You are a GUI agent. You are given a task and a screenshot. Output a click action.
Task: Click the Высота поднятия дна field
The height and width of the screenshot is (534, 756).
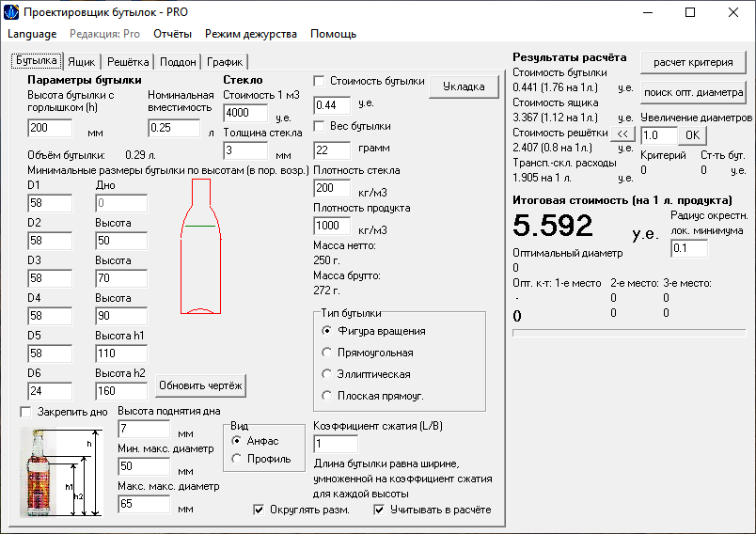144,429
